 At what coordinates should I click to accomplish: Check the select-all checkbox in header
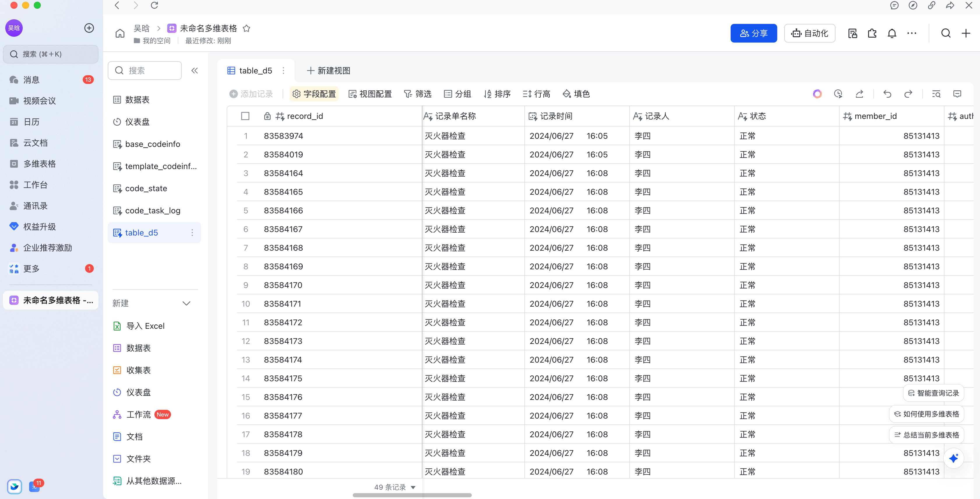point(245,116)
